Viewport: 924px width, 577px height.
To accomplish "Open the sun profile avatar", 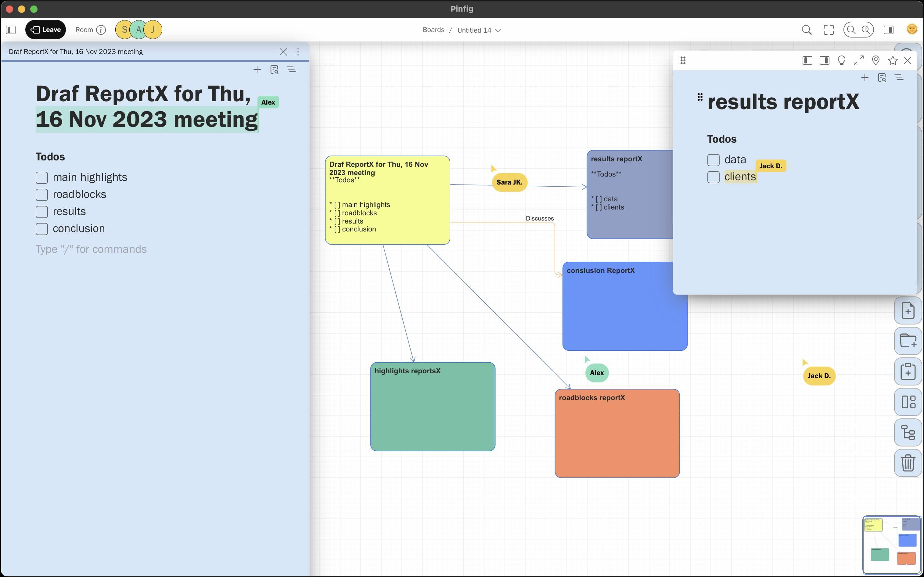I will pos(912,29).
